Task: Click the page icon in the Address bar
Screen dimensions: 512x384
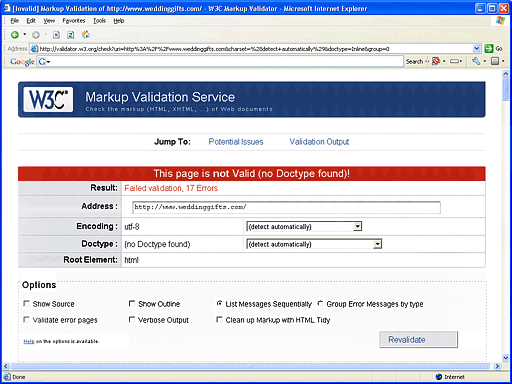Action: click(x=34, y=49)
